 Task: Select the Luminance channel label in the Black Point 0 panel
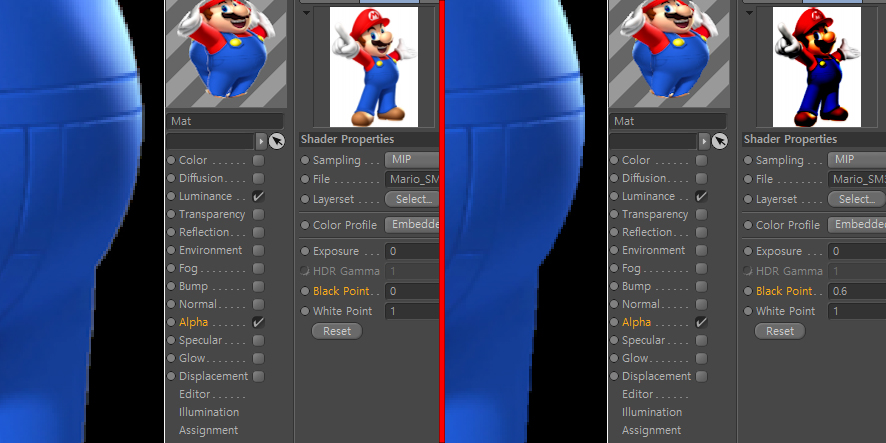(x=205, y=196)
